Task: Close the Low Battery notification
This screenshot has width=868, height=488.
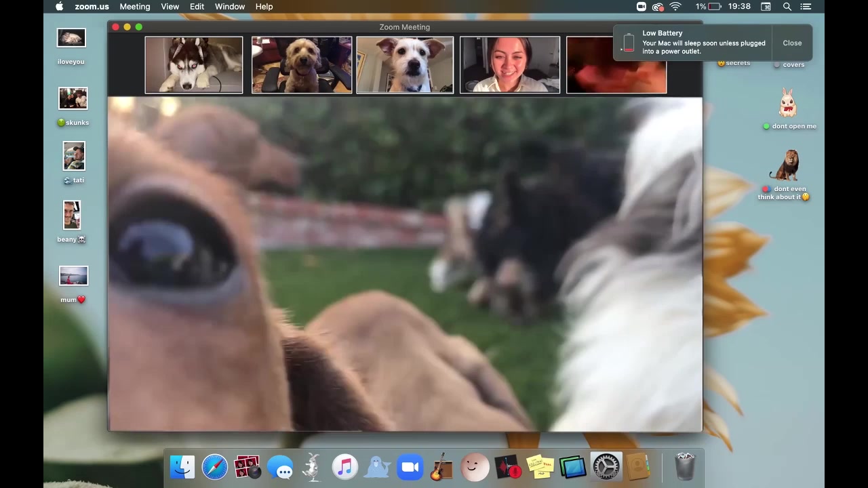Action: tap(791, 43)
